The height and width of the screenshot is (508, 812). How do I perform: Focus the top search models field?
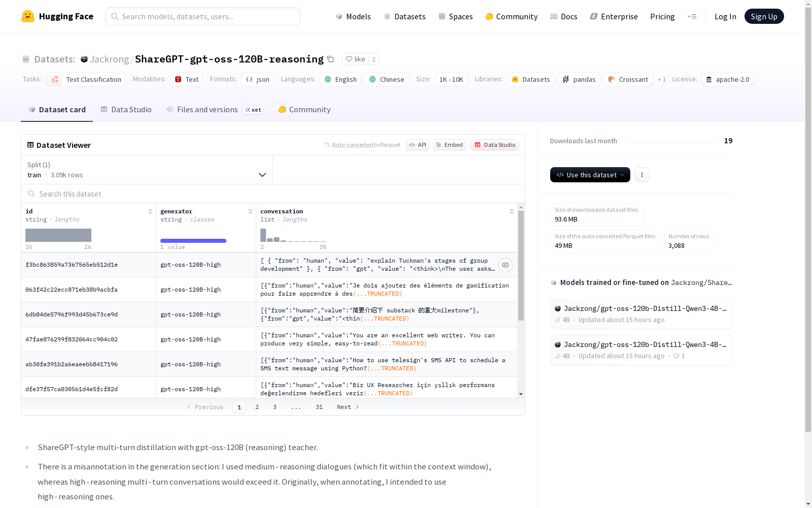click(203, 16)
